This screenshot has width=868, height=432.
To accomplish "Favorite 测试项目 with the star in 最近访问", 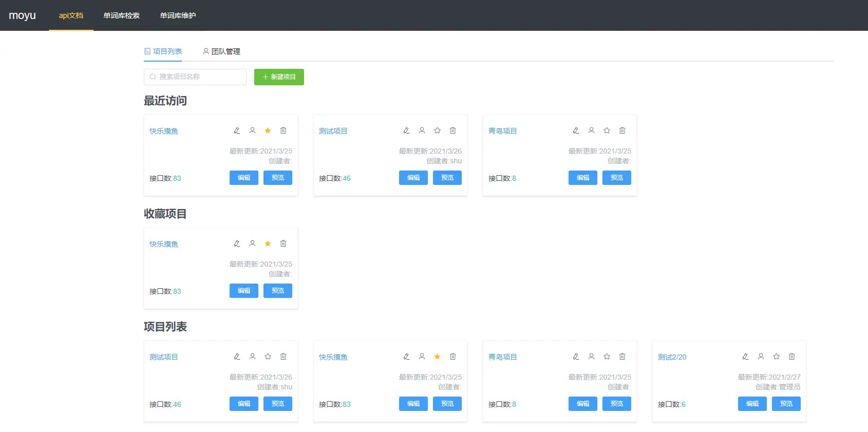I will pyautogui.click(x=437, y=130).
